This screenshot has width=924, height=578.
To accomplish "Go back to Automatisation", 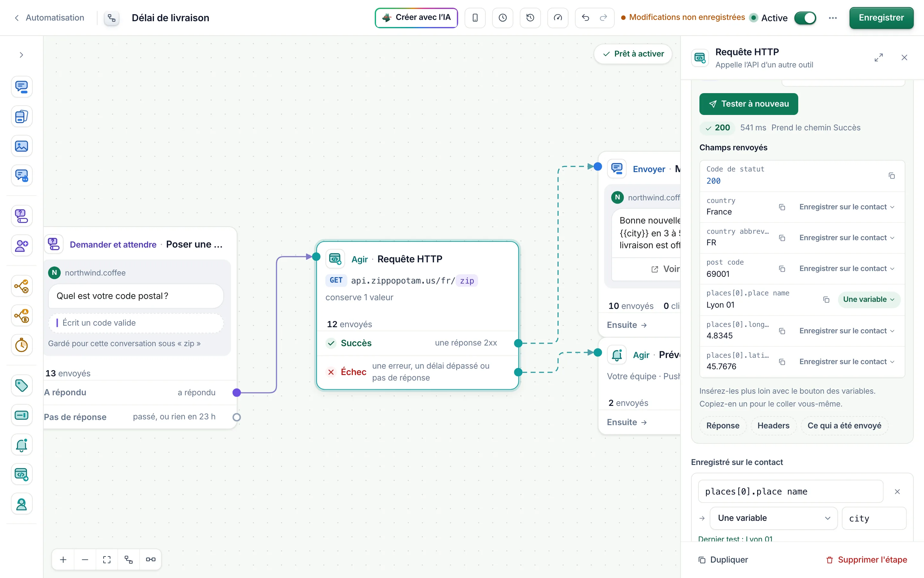I will [49, 18].
